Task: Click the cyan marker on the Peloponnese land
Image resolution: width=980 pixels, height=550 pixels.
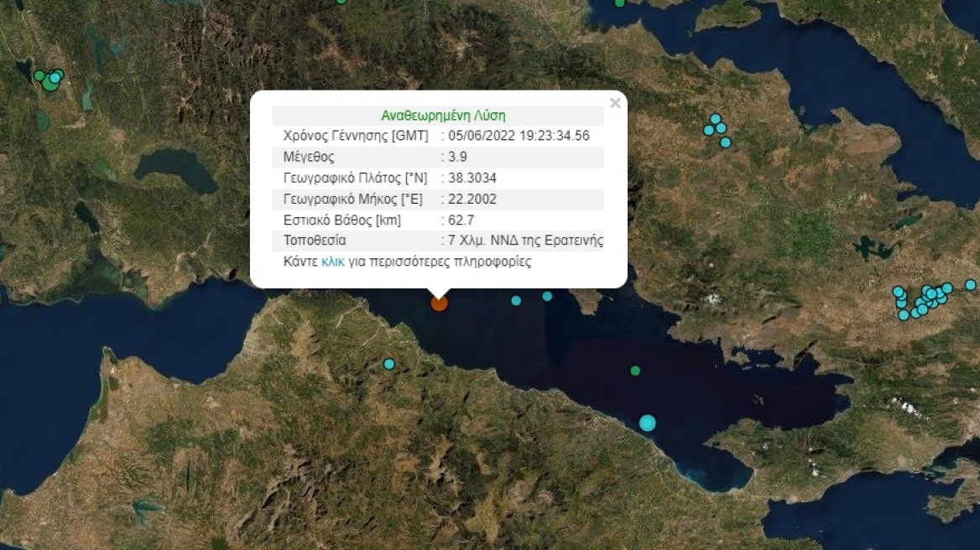Action: pos(388,364)
